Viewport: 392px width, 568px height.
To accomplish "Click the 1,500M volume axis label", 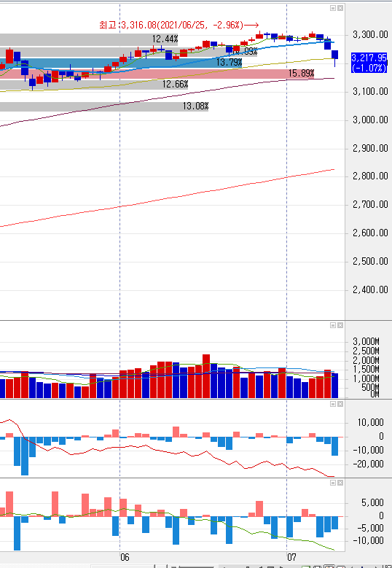I will (x=366, y=370).
